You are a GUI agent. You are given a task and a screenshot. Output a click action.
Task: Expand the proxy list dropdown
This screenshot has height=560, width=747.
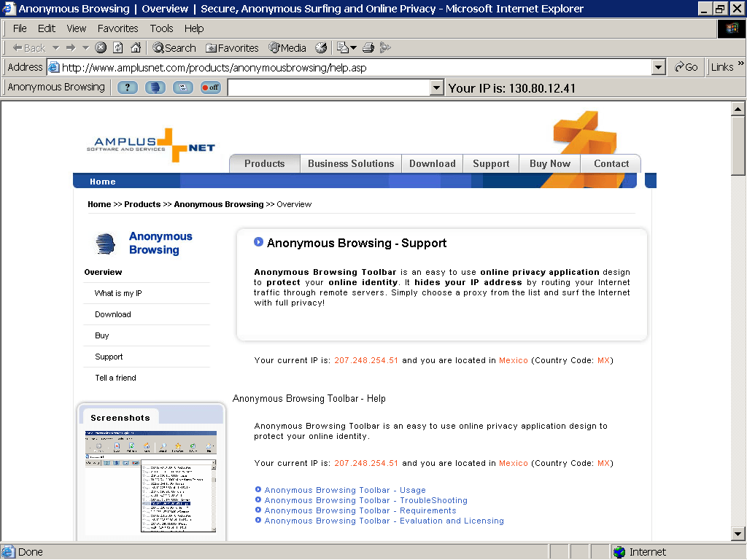pyautogui.click(x=436, y=88)
